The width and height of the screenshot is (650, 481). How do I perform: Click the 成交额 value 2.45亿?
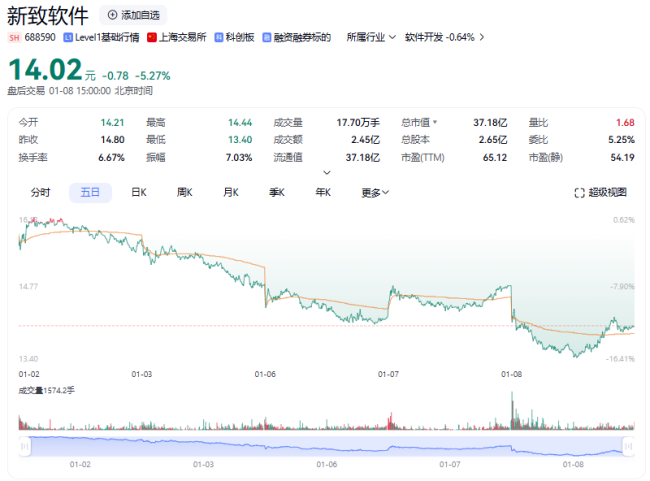point(365,140)
